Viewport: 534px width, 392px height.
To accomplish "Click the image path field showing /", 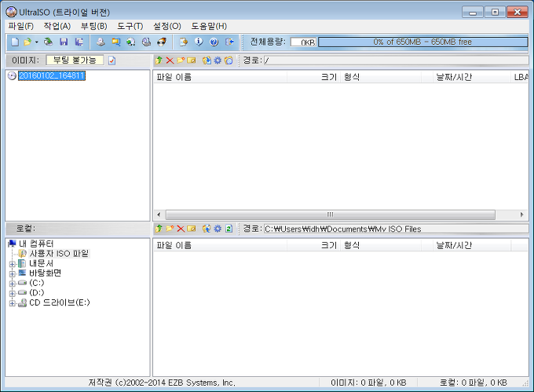I will pyautogui.click(x=396, y=60).
